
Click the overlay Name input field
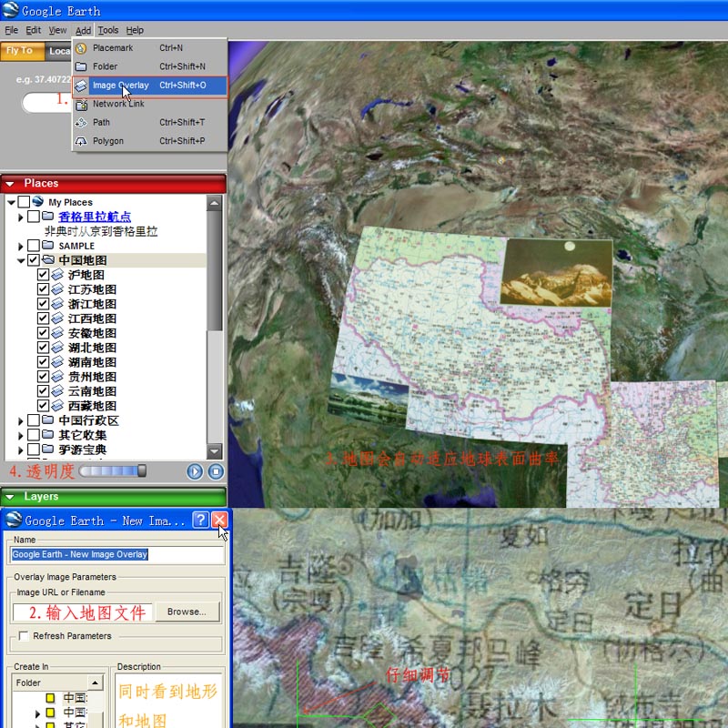(x=116, y=554)
